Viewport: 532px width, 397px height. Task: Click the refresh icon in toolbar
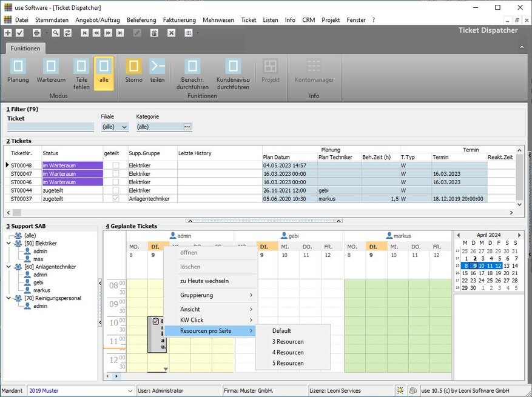pos(67,33)
